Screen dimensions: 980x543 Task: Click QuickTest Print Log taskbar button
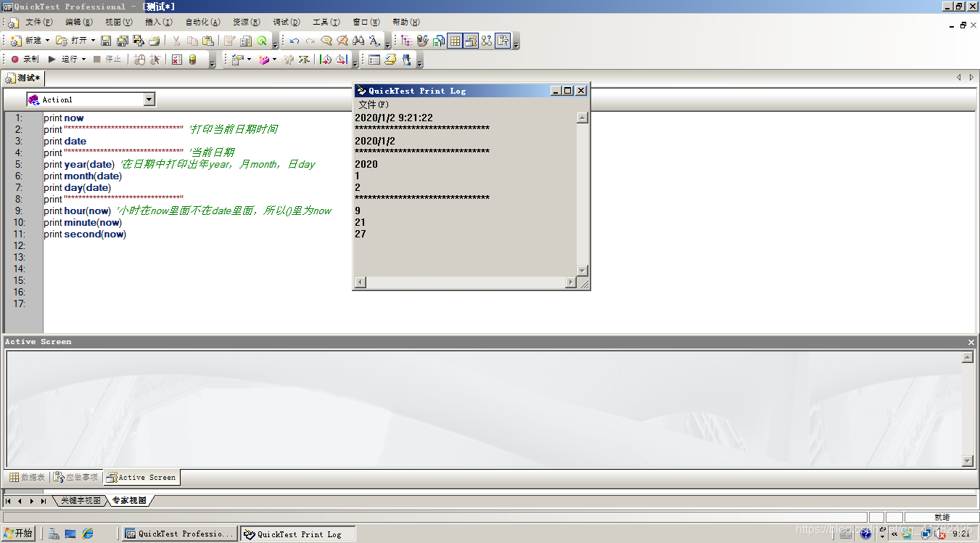click(298, 534)
